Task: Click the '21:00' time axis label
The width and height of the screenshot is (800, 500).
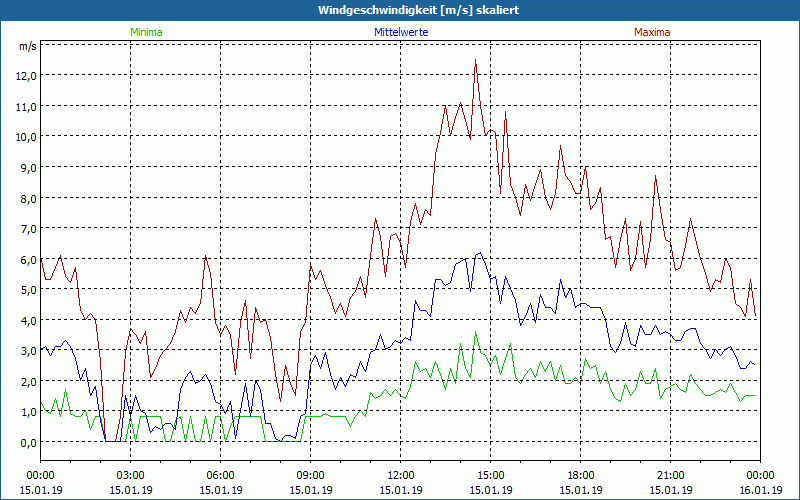Action: (x=670, y=476)
